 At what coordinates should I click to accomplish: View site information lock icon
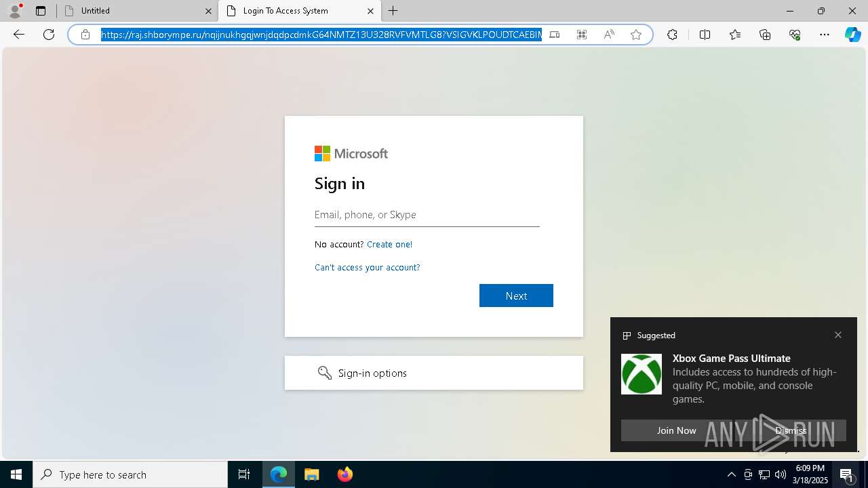[85, 35]
